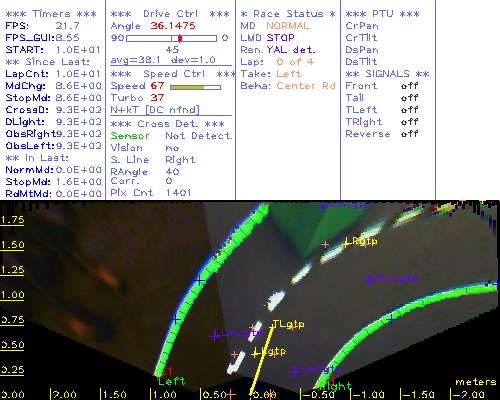The width and height of the screenshot is (500, 400).
Task: Select the purple Rmcgtp cross marker
Action: [x=369, y=280]
